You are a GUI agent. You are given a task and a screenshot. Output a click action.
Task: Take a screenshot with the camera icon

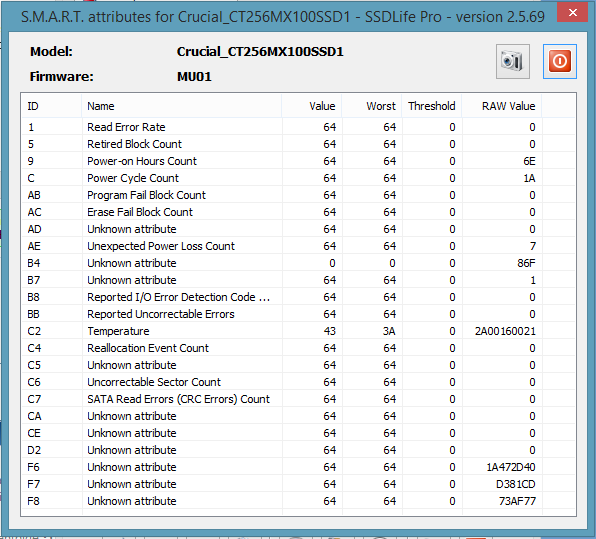[x=512, y=61]
